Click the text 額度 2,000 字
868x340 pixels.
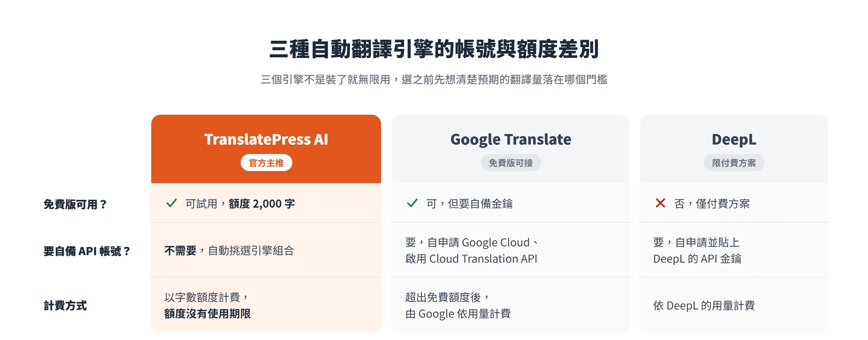(262, 204)
